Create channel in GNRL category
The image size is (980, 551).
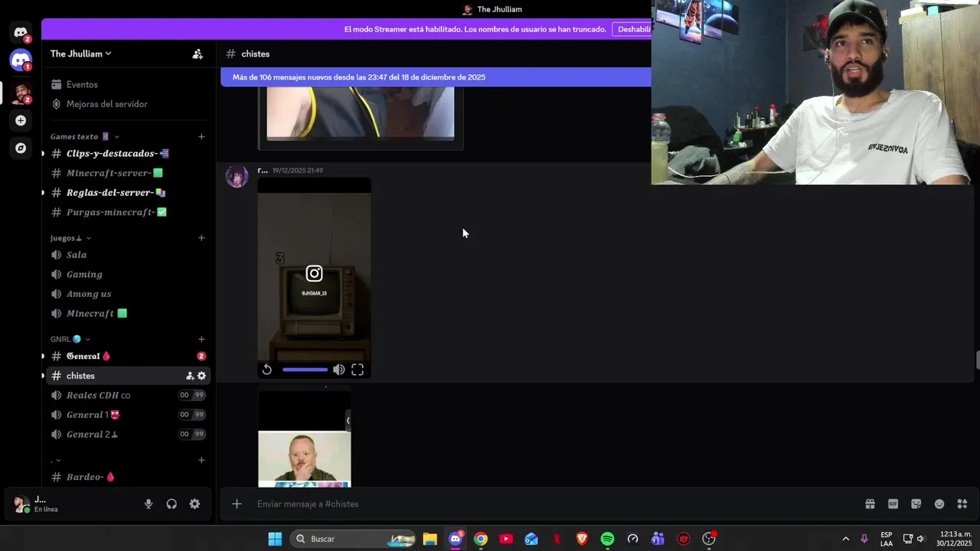coord(201,339)
